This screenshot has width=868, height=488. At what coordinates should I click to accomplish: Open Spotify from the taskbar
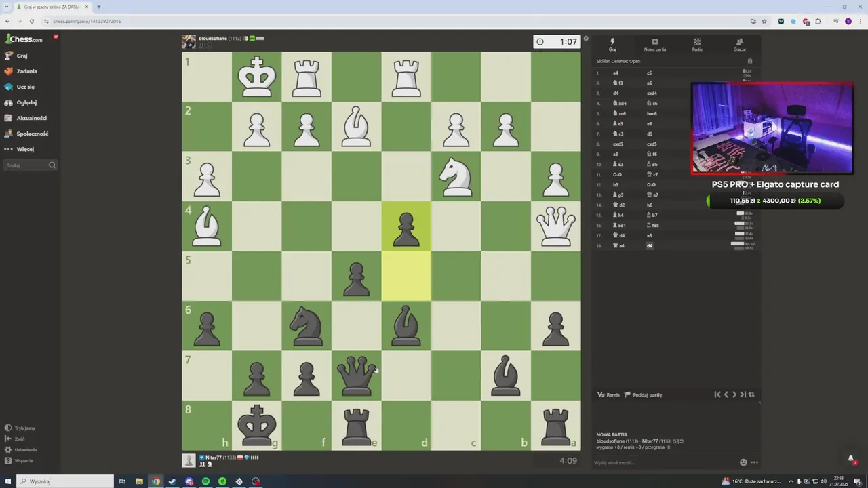click(205, 481)
